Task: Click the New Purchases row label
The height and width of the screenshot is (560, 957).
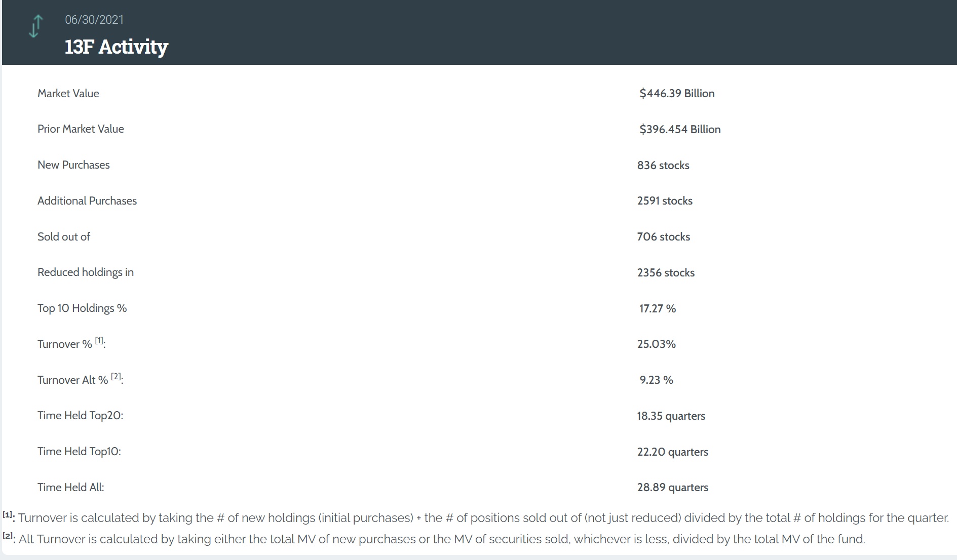Action: pyautogui.click(x=73, y=165)
